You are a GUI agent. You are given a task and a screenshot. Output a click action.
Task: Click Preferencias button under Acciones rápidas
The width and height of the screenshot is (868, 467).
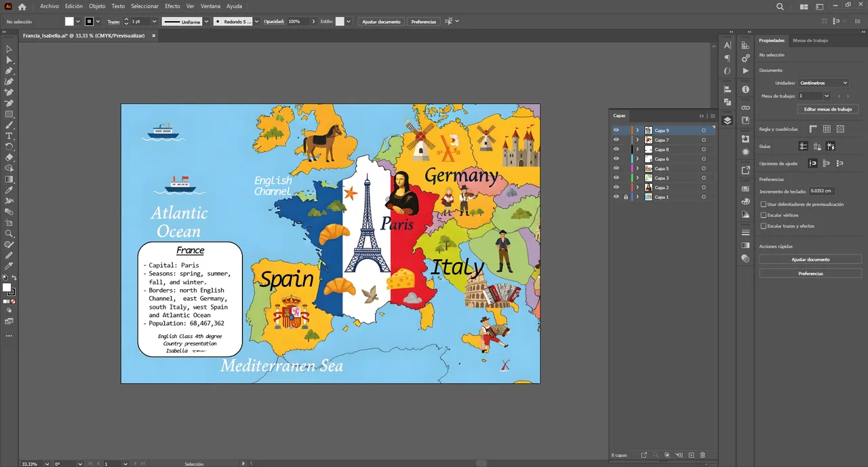coord(810,274)
